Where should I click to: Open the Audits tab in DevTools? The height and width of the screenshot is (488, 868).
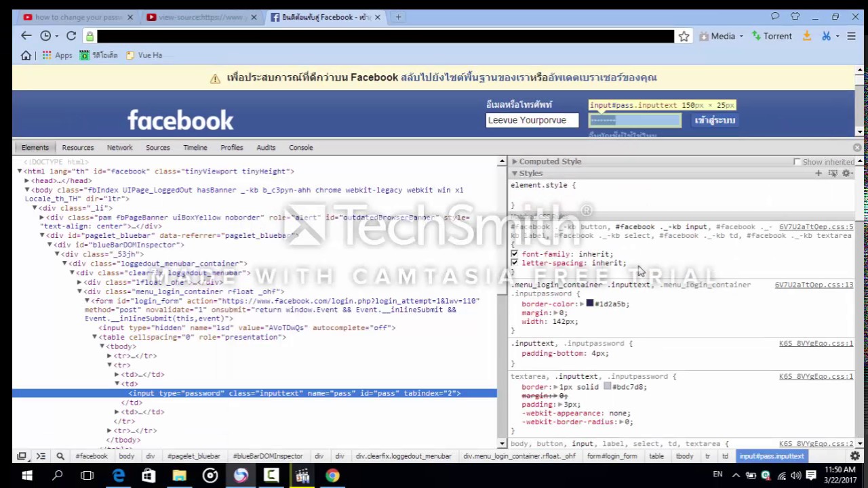[x=266, y=148]
